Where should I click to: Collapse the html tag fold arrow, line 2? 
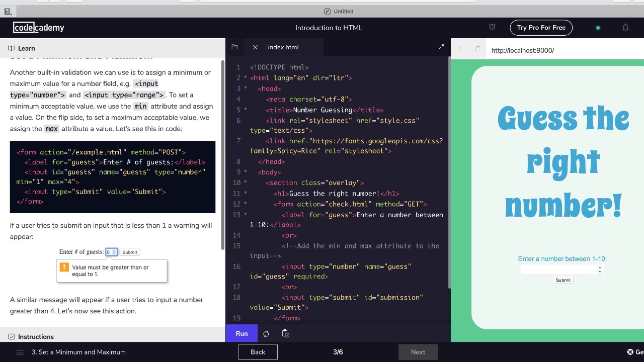coord(246,77)
